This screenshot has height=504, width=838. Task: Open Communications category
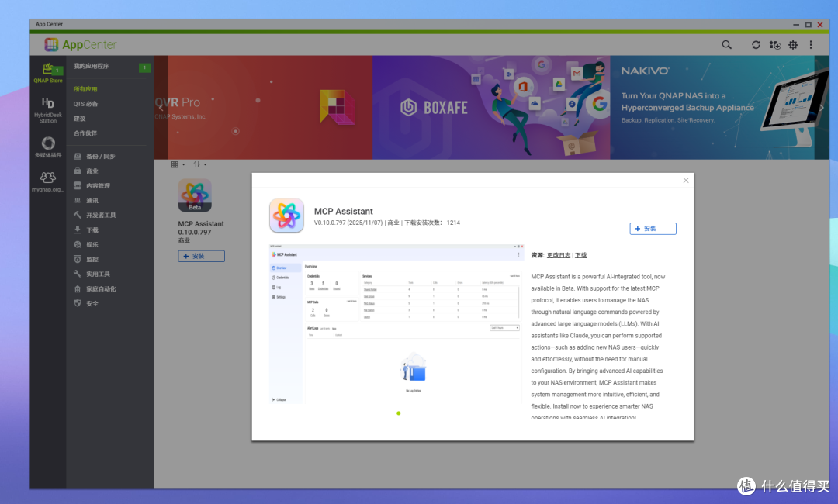tap(86, 201)
